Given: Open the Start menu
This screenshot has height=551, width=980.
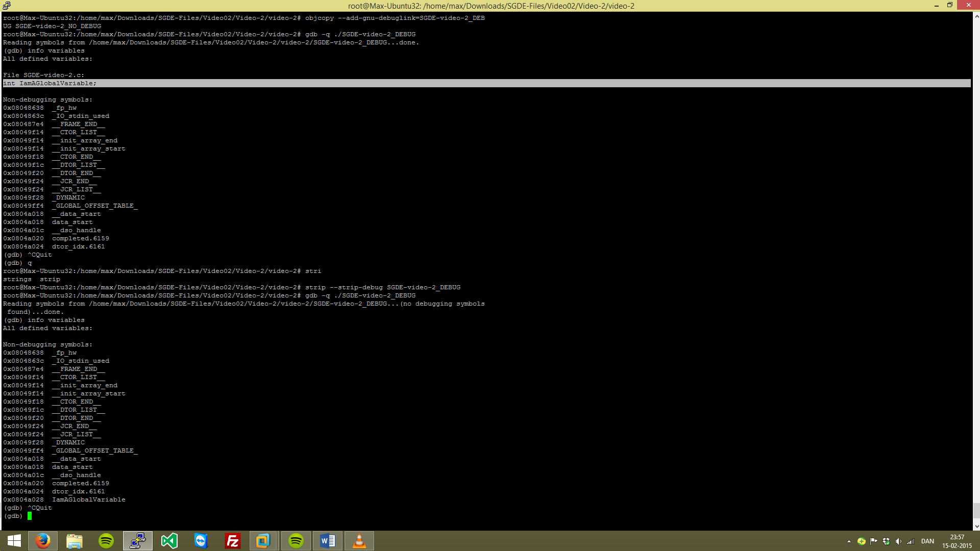Looking at the screenshot, I should click(x=14, y=540).
